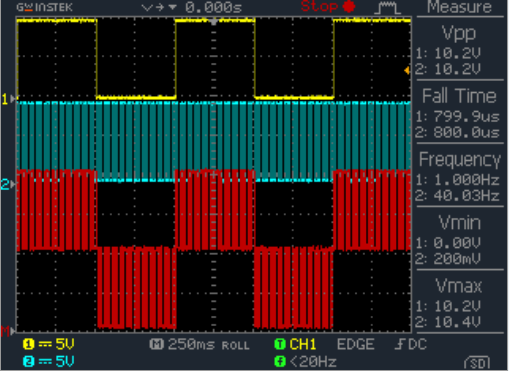Click the orange trigger level arrow

(407, 71)
